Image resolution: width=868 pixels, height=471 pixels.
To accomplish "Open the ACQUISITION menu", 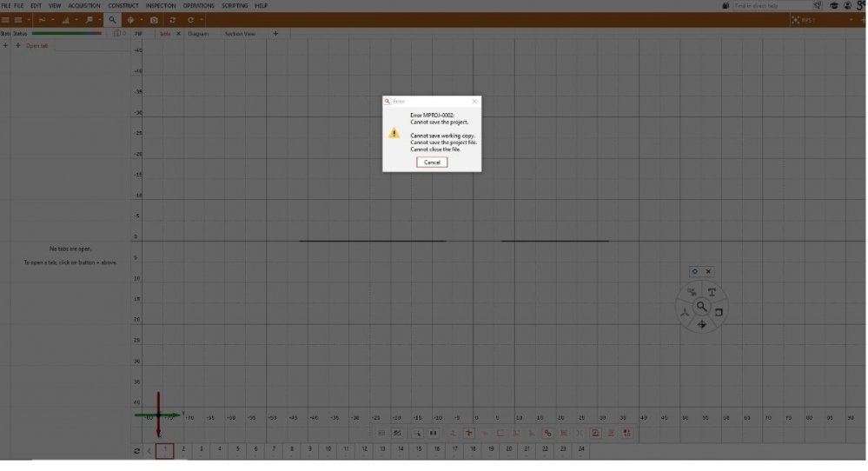I will 84,5.
